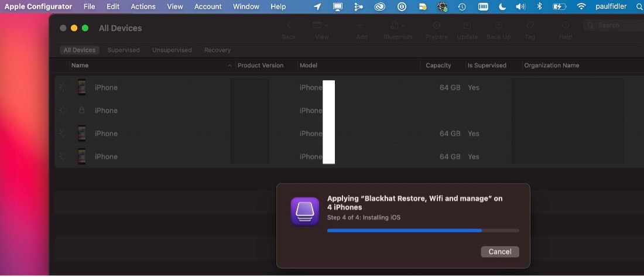This screenshot has height=277, width=644.
Task: Click the Creative Cloud menu bar icon
Action: tap(380, 6)
